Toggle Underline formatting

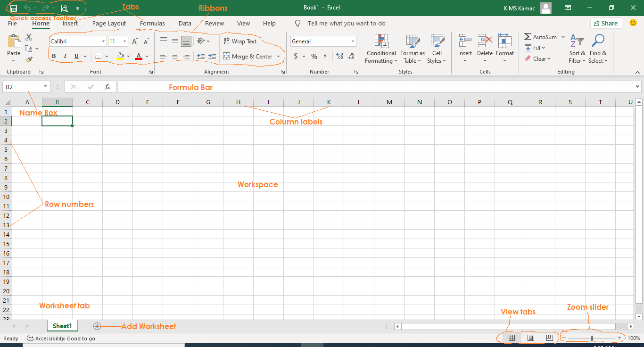click(76, 56)
